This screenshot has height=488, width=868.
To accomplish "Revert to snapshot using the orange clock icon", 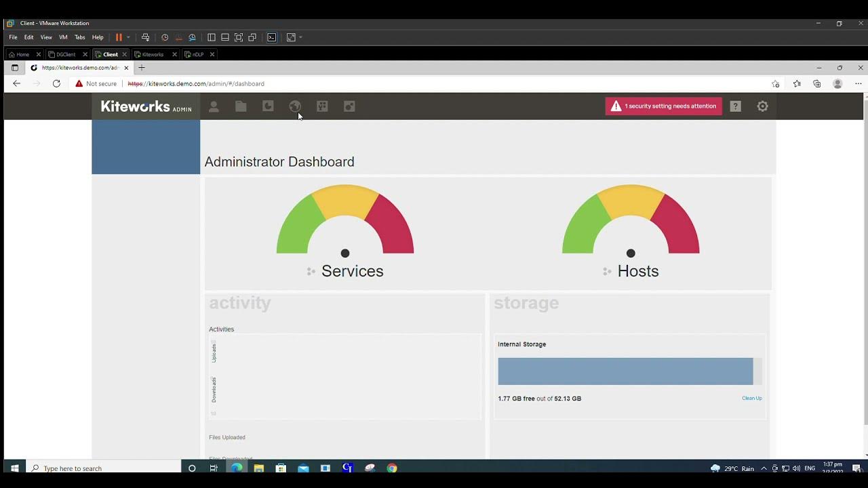I will (178, 37).
